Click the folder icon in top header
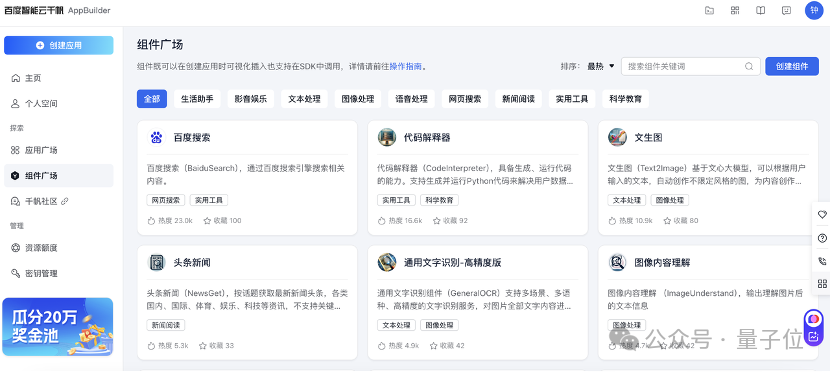Screen dimensions: 830x372 click(x=709, y=11)
